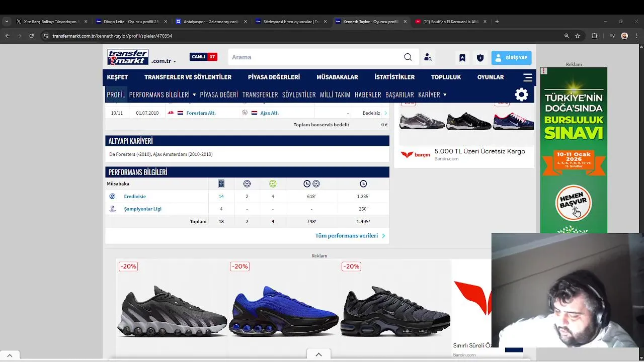Close the Kenneth Taylor browser tab
This screenshot has height=362, width=644.
click(x=405, y=22)
